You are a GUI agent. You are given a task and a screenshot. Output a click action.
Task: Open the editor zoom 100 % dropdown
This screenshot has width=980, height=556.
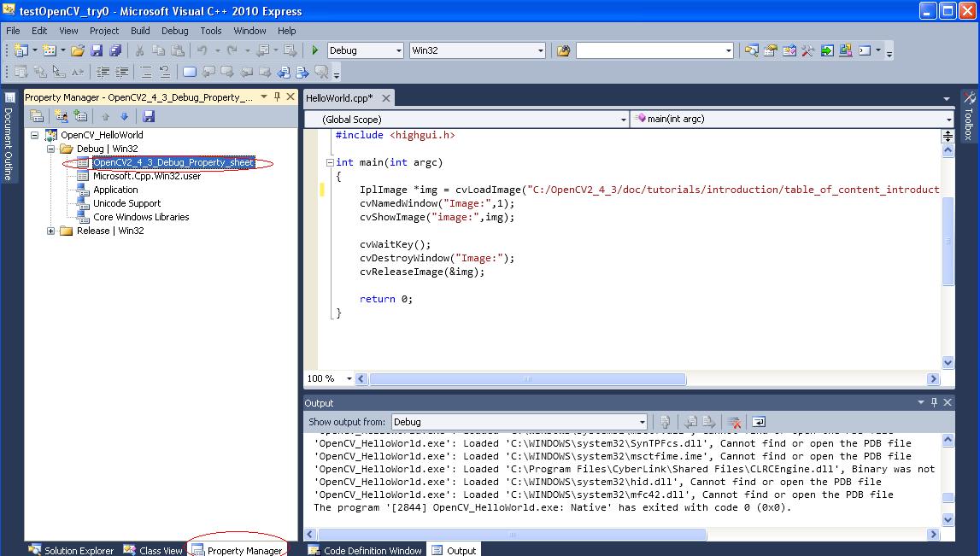point(349,378)
